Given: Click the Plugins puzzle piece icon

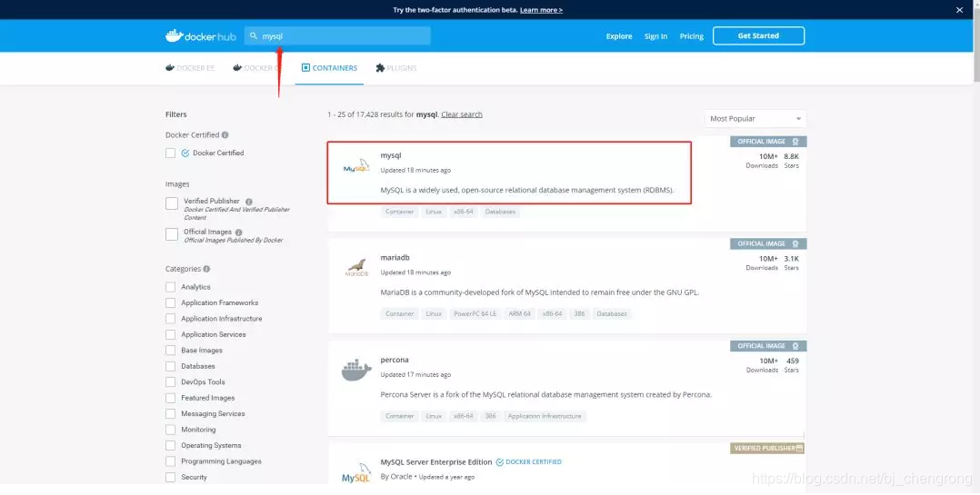Looking at the screenshot, I should 380,68.
